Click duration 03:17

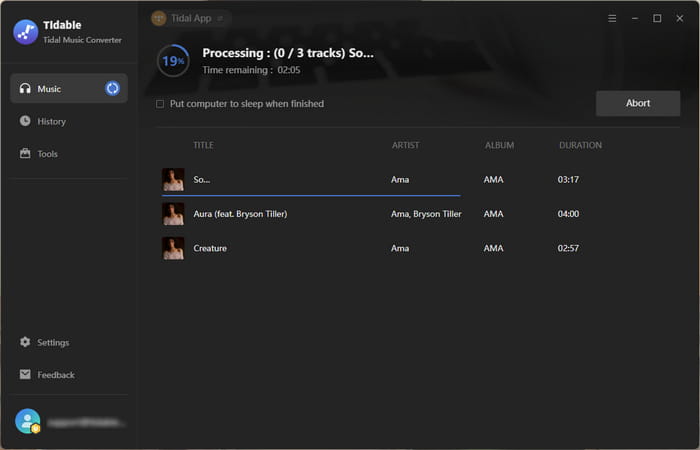(x=568, y=179)
